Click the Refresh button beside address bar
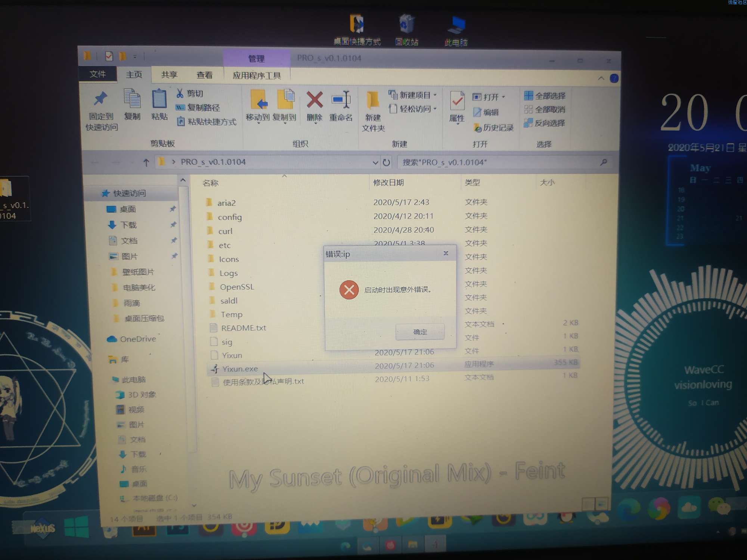 pos(386,162)
